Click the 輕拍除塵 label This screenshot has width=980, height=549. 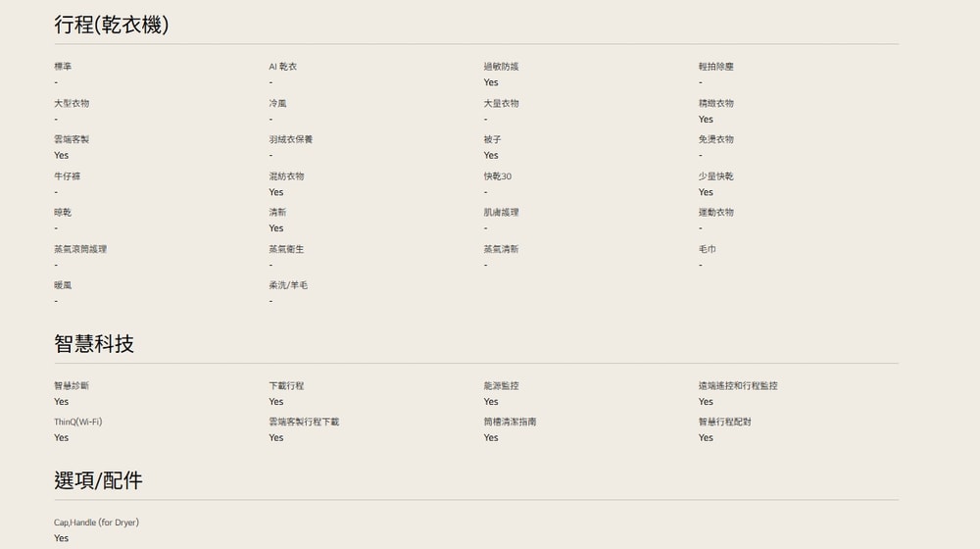(715, 67)
